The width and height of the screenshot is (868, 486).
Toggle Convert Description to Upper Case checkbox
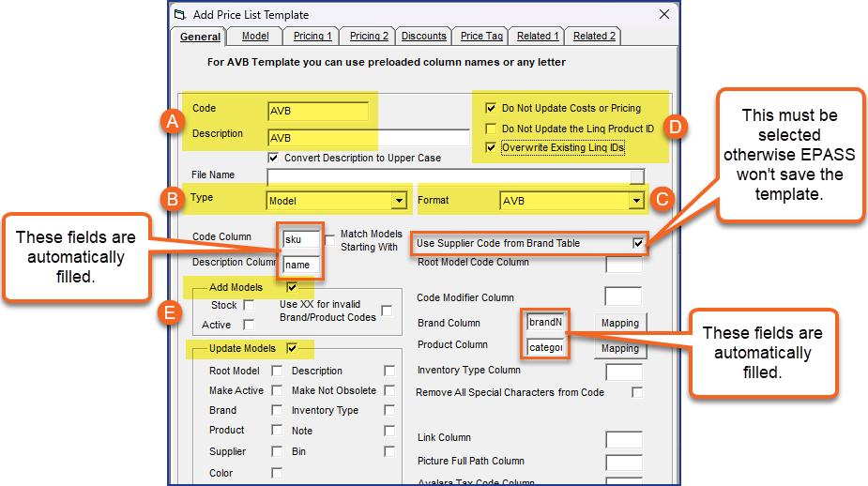(x=273, y=158)
